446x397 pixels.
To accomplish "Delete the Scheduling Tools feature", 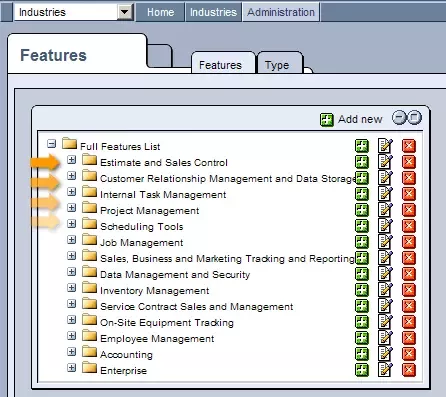I will tap(409, 226).
